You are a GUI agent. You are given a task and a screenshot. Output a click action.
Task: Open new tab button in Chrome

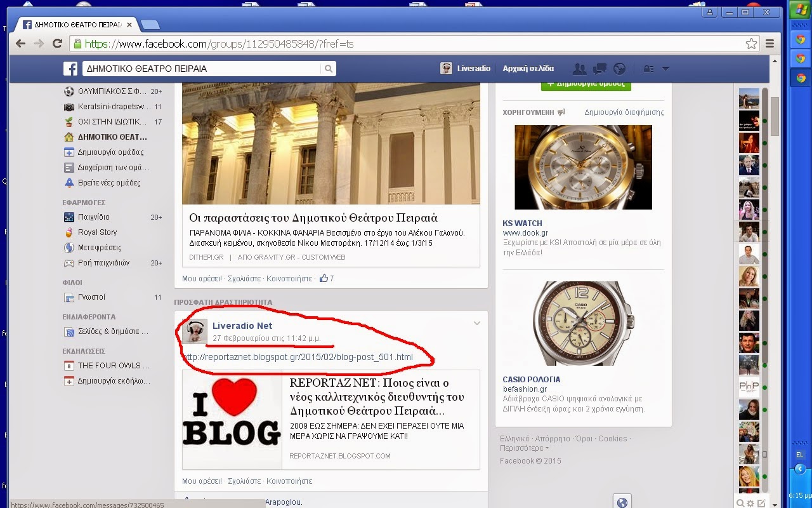pyautogui.click(x=150, y=25)
